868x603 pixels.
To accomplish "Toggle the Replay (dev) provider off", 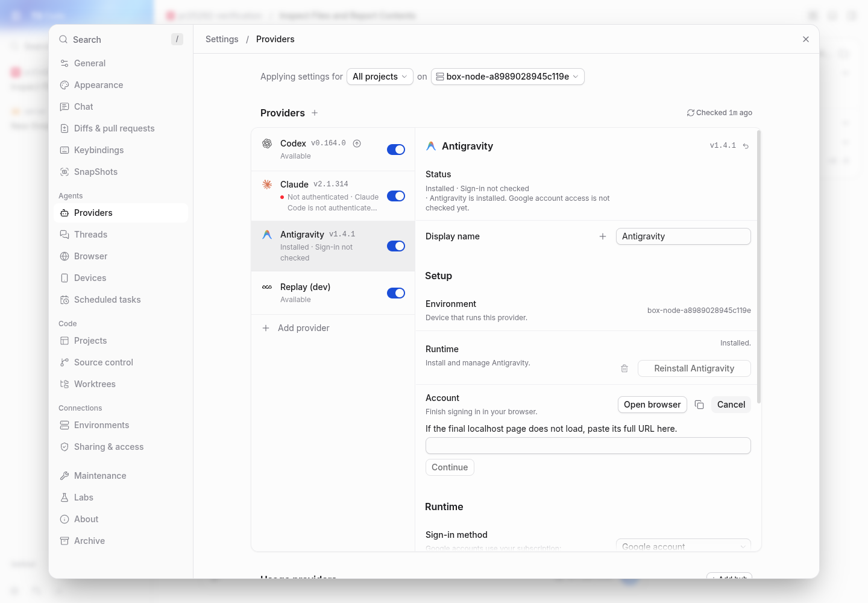I will coord(396,293).
